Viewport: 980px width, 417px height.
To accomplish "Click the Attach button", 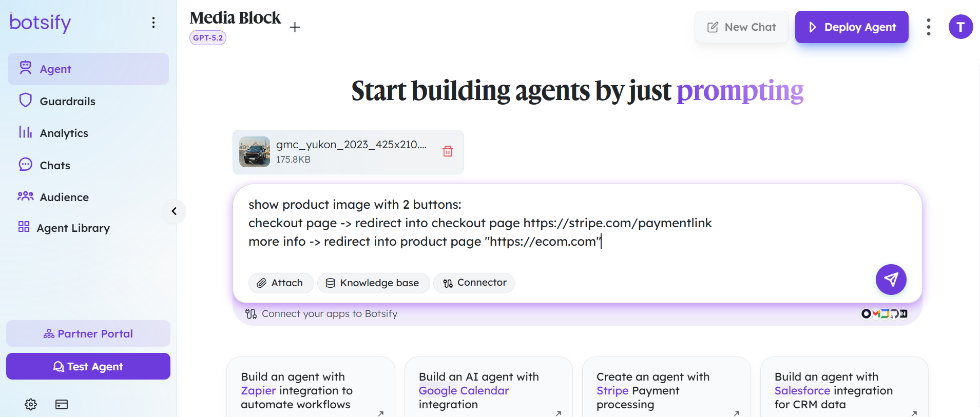I will [x=281, y=283].
